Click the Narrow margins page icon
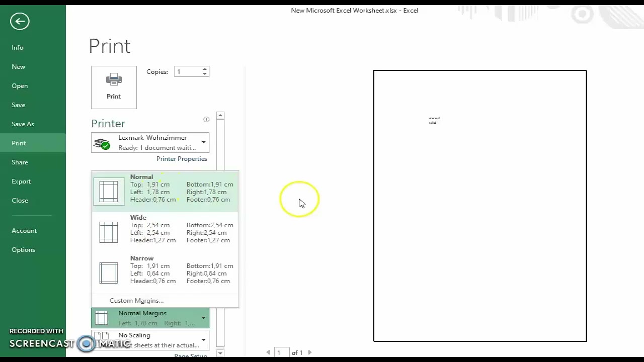This screenshot has height=362, width=644. pos(109,273)
